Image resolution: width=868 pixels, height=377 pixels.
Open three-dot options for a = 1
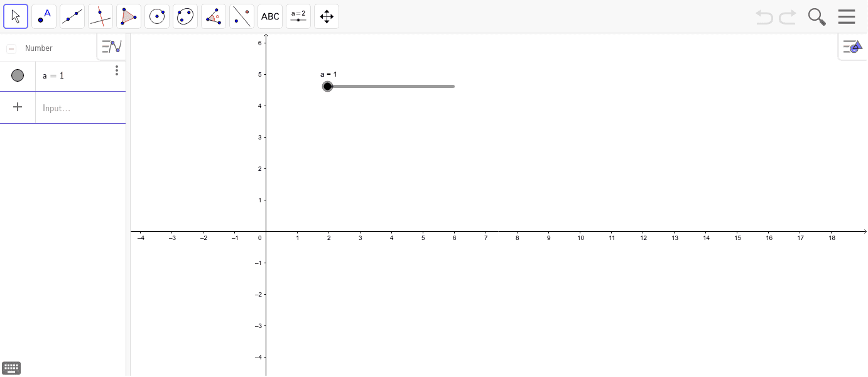point(117,70)
